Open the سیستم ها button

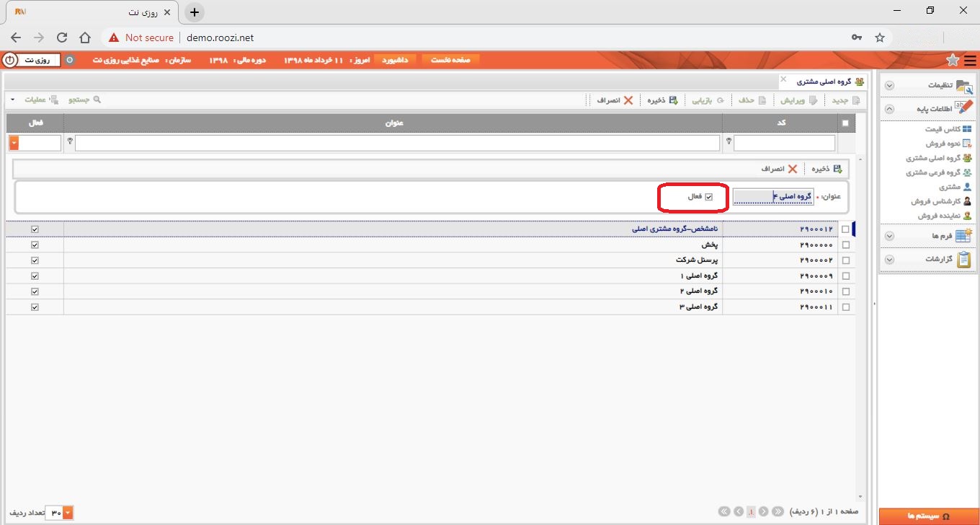[929, 516]
